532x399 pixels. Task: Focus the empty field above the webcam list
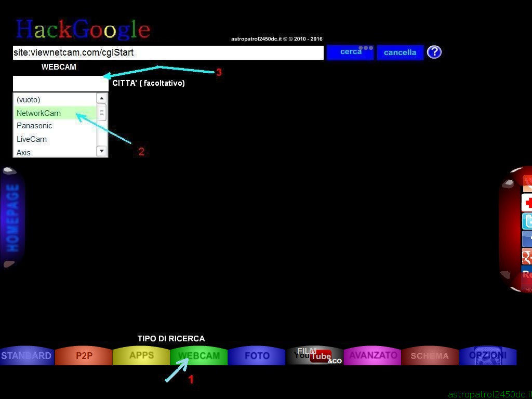60,84
